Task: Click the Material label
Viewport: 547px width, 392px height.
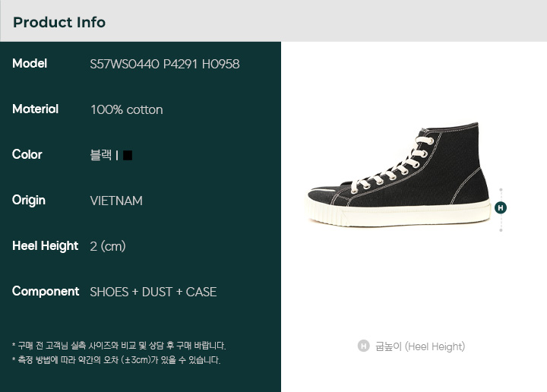Action: (x=35, y=109)
